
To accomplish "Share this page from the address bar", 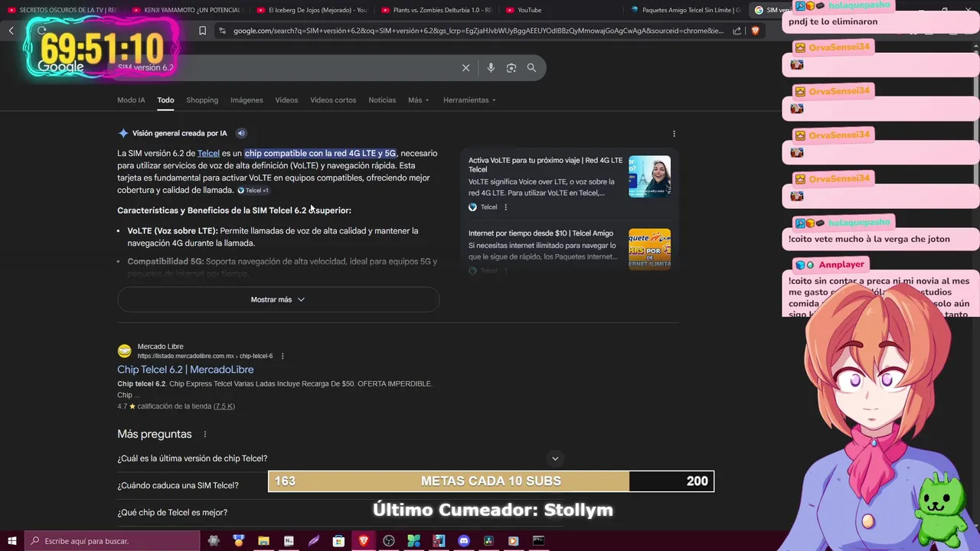I will point(737,31).
